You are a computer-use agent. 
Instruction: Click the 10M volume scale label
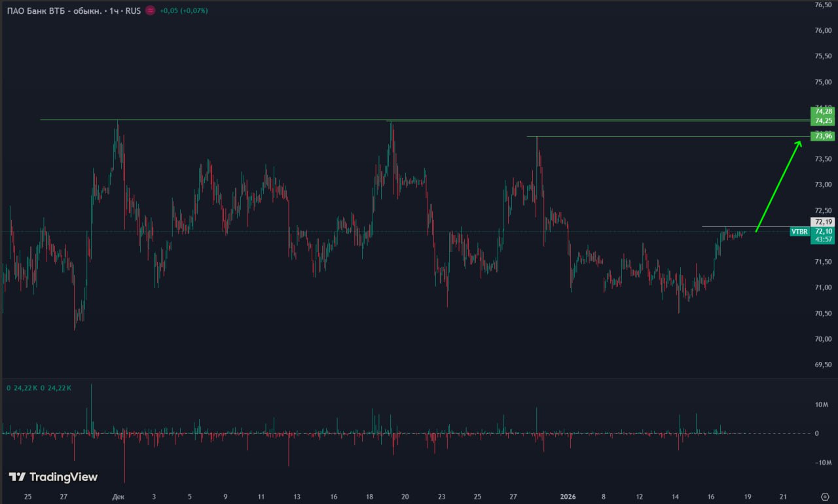822,405
